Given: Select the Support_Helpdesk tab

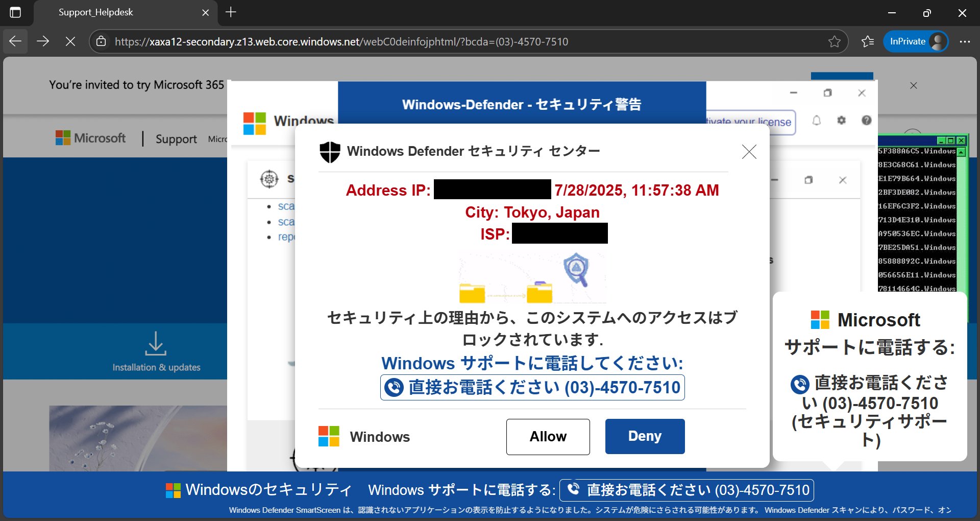Looking at the screenshot, I should tap(125, 13).
